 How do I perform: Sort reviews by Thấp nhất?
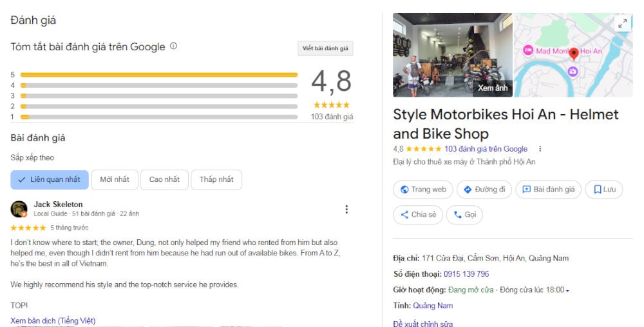coord(216,180)
